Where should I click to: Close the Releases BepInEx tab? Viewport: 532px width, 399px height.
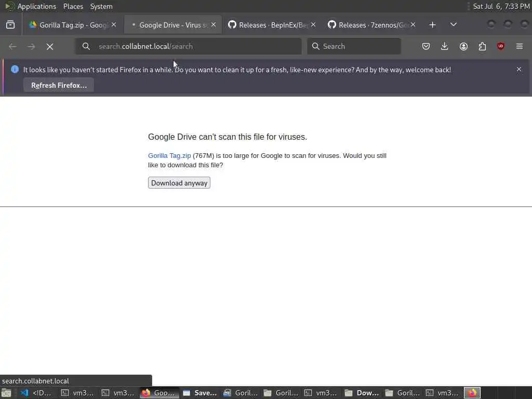tap(313, 25)
